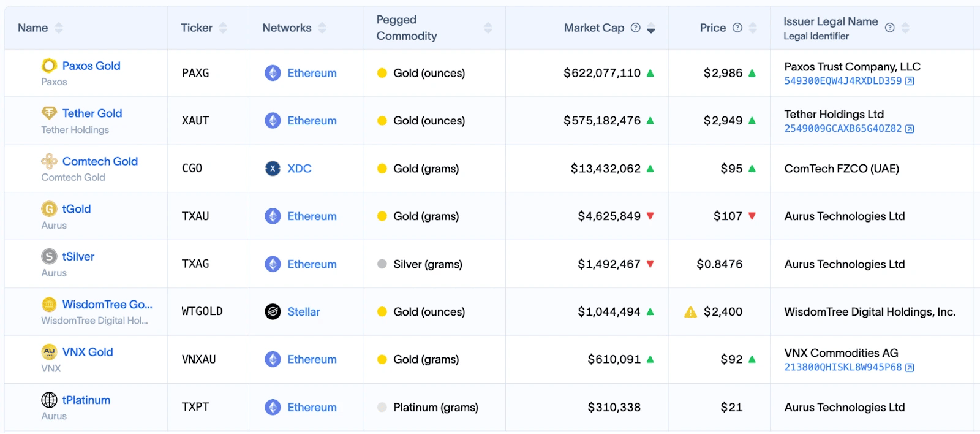The height and width of the screenshot is (434, 980).
Task: Select Tether Holdings Ltd issuer name
Action: pyautogui.click(x=834, y=114)
